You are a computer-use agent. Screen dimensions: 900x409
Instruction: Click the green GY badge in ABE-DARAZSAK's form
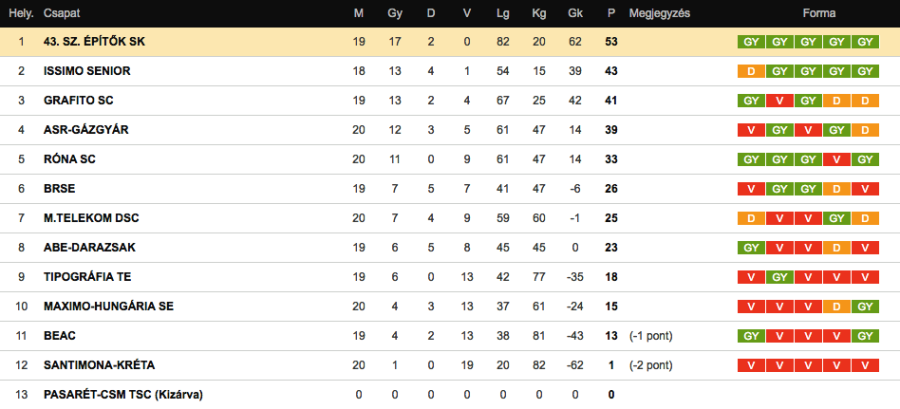coord(750,247)
